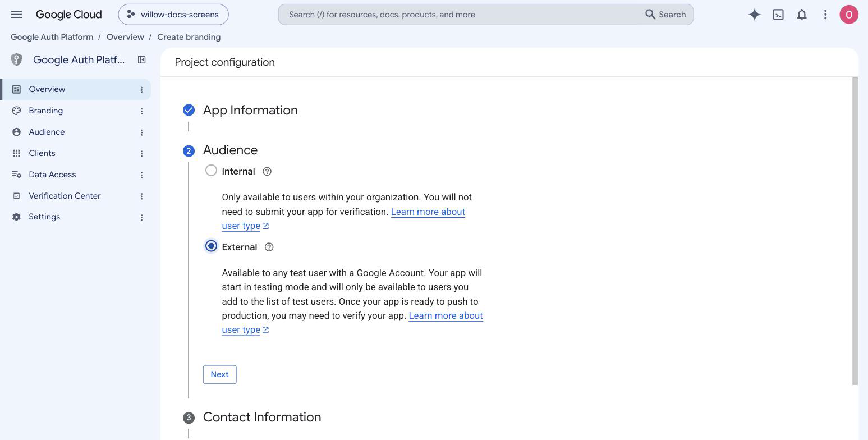868x440 pixels.
Task: Collapse the sidebar navigation panel
Action: pos(142,59)
